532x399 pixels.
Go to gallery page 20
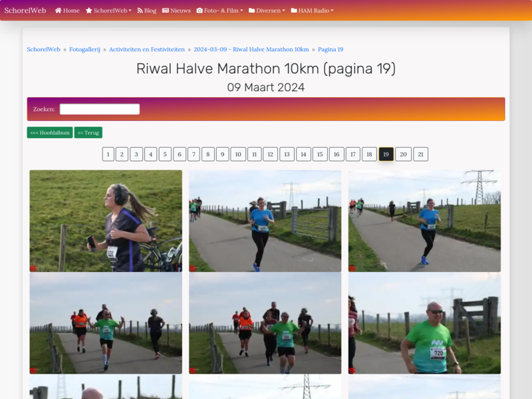(404, 154)
